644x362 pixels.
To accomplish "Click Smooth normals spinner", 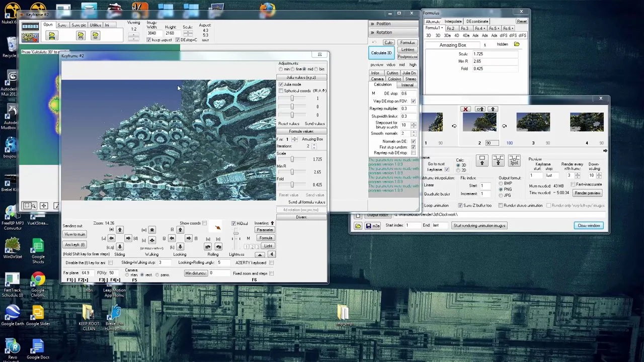I will pos(414,133).
